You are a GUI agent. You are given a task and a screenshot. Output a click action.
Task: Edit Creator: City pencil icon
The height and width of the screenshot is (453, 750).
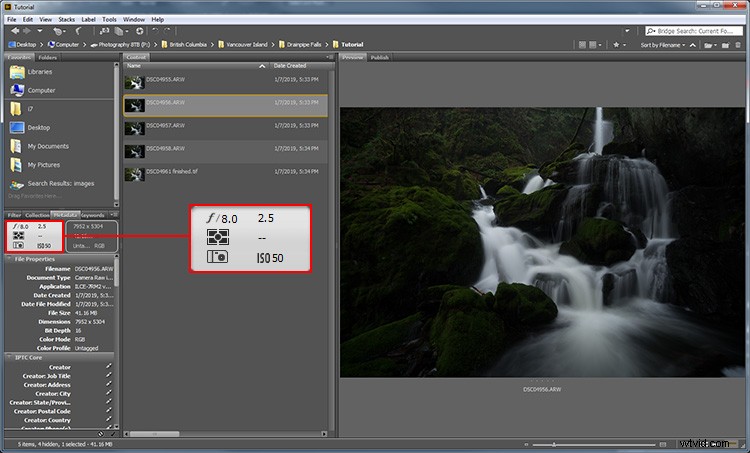coord(109,393)
